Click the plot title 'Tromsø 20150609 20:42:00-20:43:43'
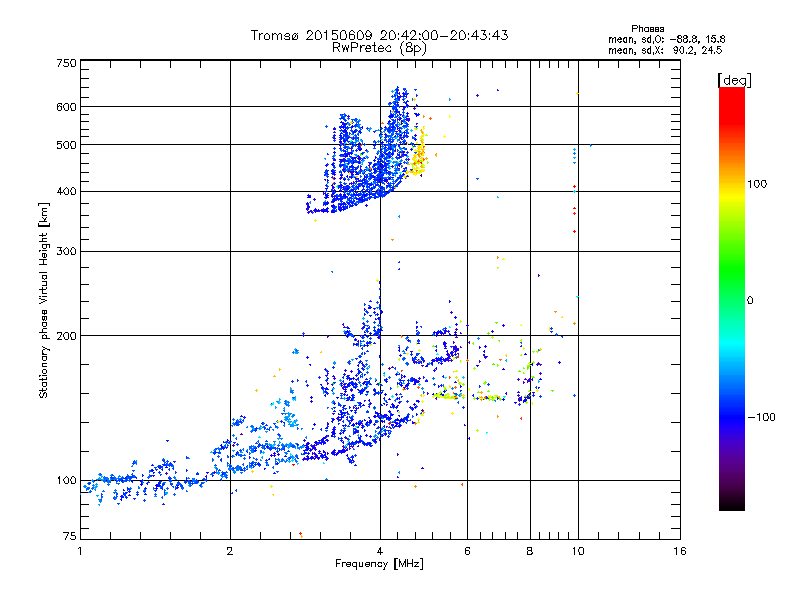 [379, 35]
